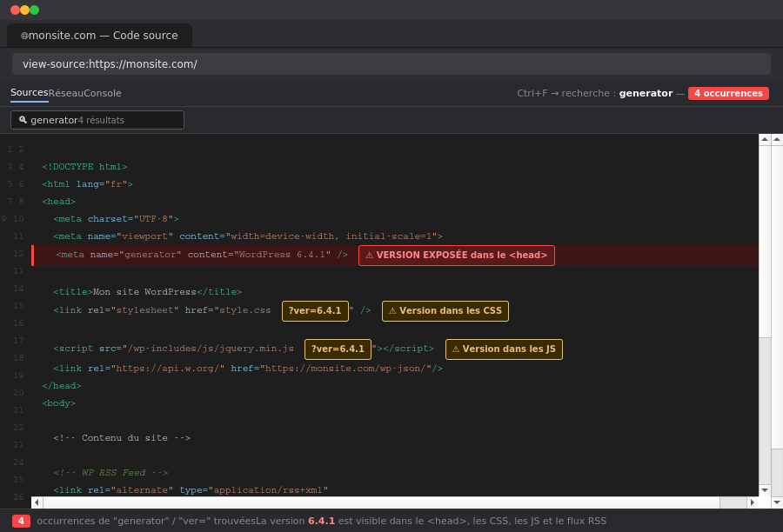Click the ?ver=6.4.1 badge on stylesheet line

tap(315, 311)
